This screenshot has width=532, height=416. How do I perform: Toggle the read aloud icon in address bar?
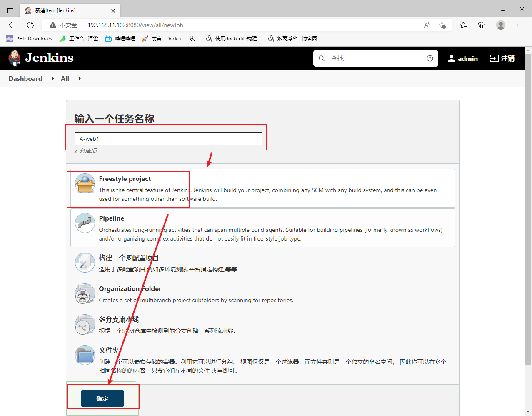427,25
